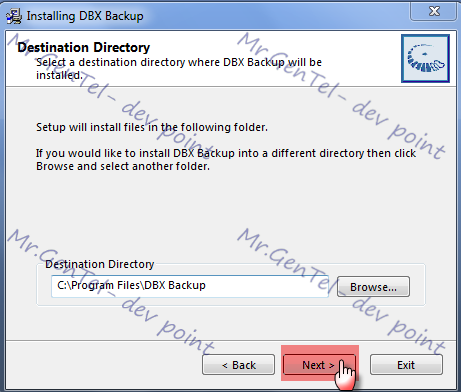Open the Browse... folder chooser
This screenshot has width=461, height=392.
pyautogui.click(x=373, y=287)
